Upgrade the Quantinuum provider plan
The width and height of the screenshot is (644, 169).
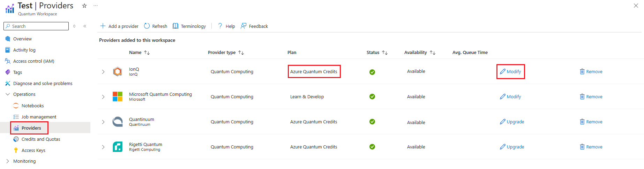pos(512,122)
